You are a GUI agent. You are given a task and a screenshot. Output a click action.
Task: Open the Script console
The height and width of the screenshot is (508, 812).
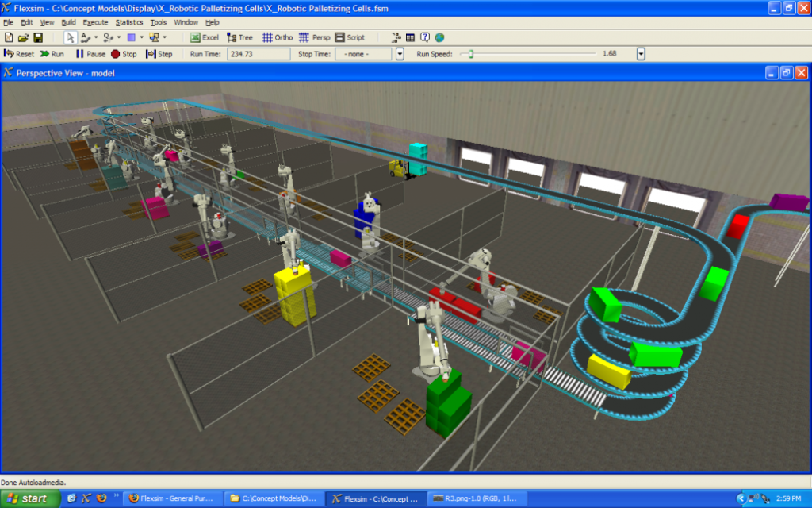coord(350,37)
